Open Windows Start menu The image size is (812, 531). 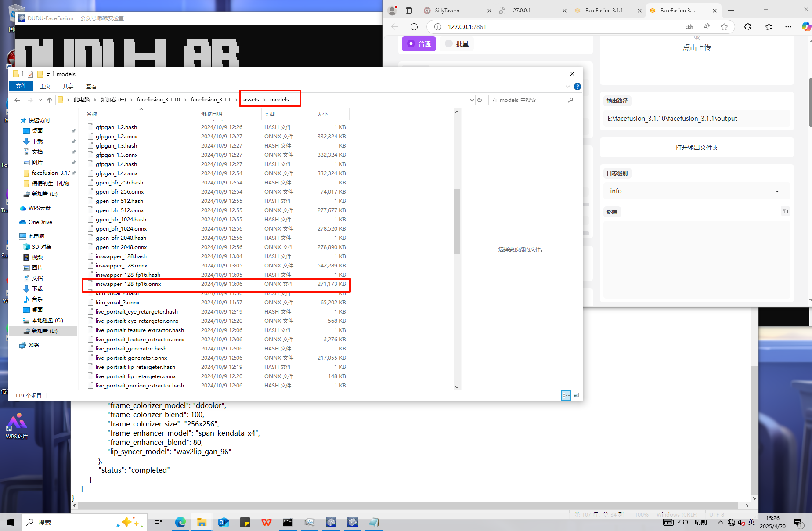tap(11, 522)
